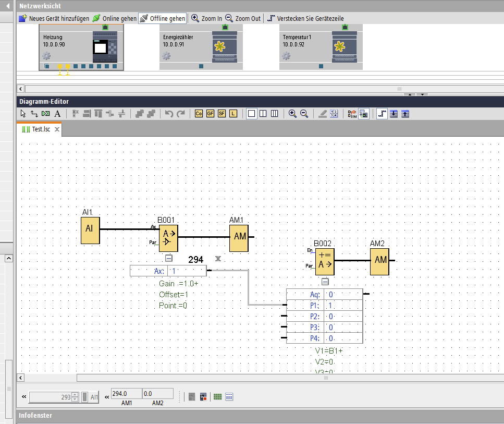Open the SF special functions list
Viewport: 504px width, 424px height.
[222, 114]
